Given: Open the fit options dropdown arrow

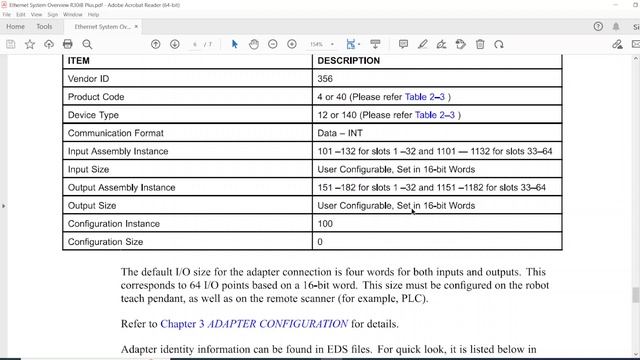Looking at the screenshot, I should coord(359,44).
